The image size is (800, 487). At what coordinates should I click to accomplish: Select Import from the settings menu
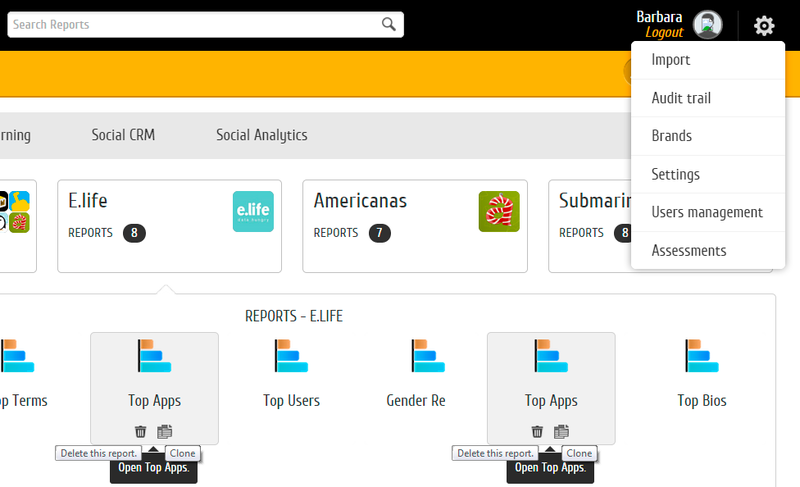[x=671, y=60]
